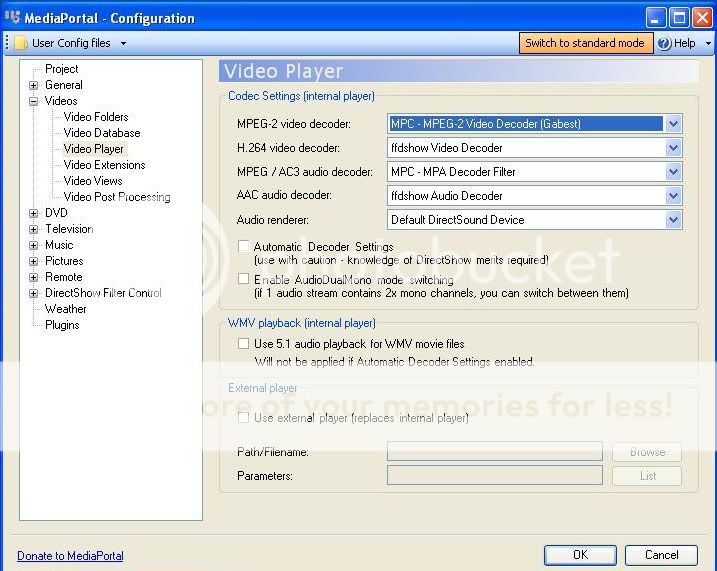Collapse the Videos tree node

[33, 102]
